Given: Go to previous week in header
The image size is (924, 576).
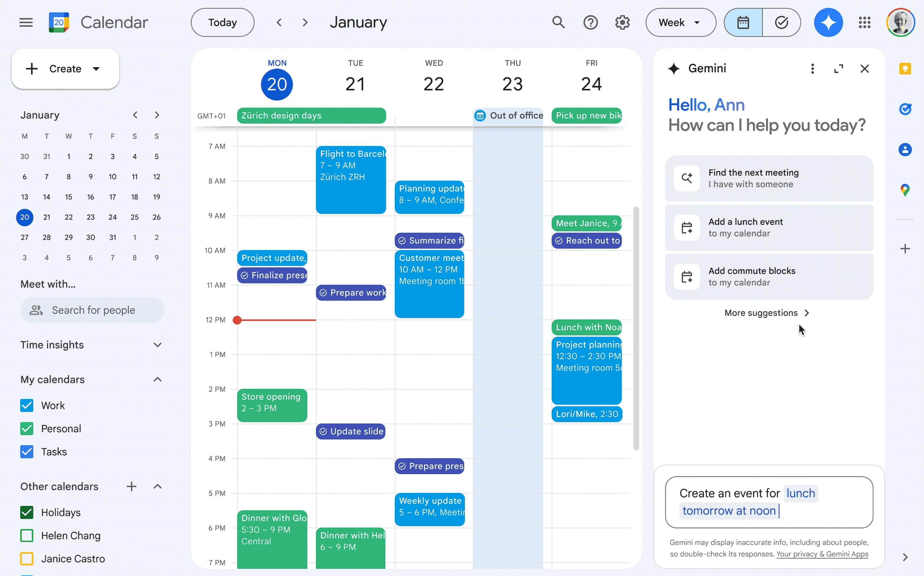Looking at the screenshot, I should [279, 22].
